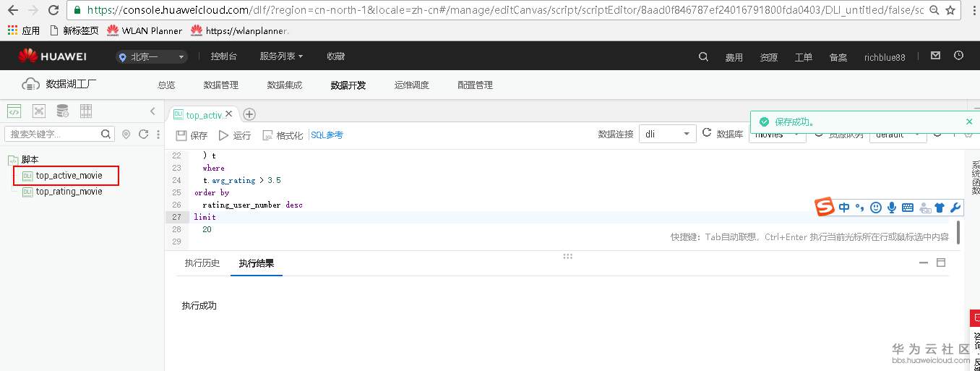Go to 控制台 console
Image resolution: width=980 pixels, height=371 pixels.
(223, 56)
